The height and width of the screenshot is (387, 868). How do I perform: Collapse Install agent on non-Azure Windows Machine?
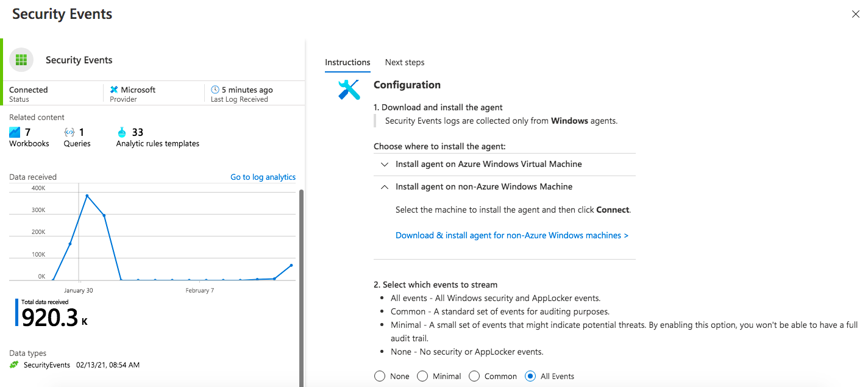click(505, 186)
